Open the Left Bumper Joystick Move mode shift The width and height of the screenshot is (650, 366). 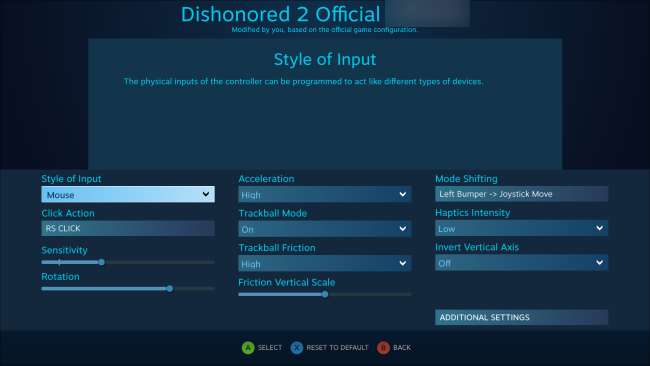(521, 194)
